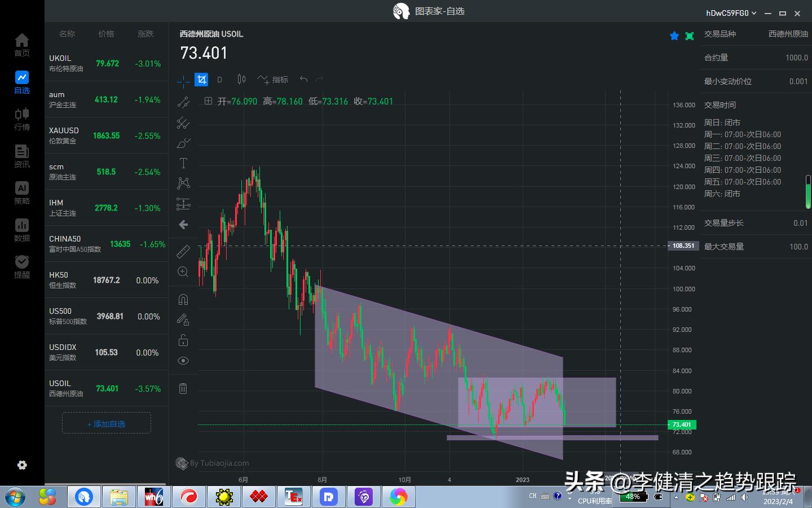Open file explorer from the taskbar
This screenshot has width=812, height=508.
coord(118,497)
